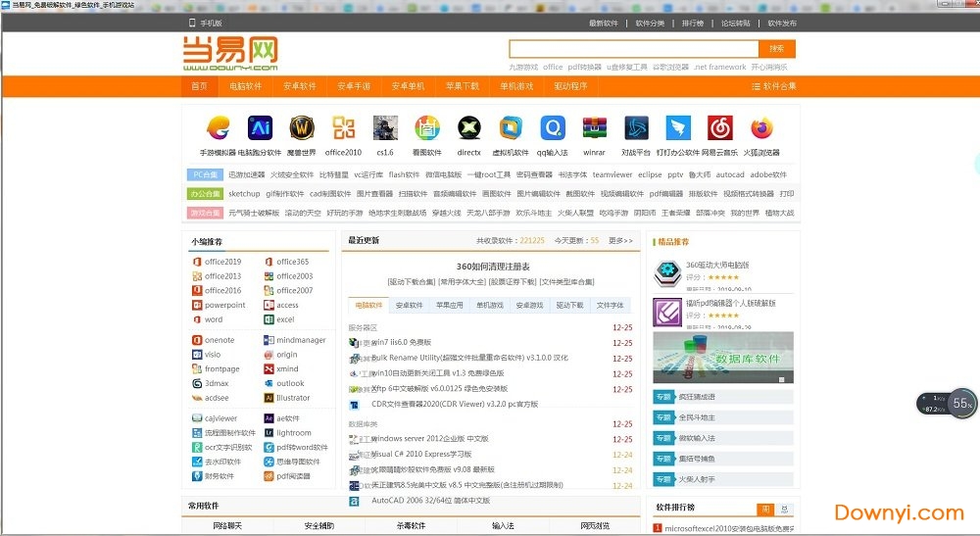Click the 数据库软件 banner image
Screen dimensions: 980x536
[x=723, y=357]
